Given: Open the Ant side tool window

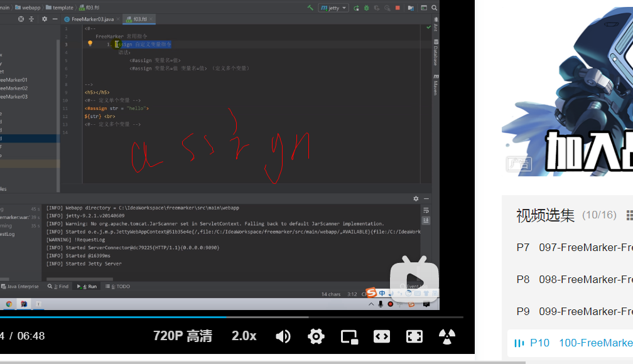Looking at the screenshot, I should tap(436, 24).
